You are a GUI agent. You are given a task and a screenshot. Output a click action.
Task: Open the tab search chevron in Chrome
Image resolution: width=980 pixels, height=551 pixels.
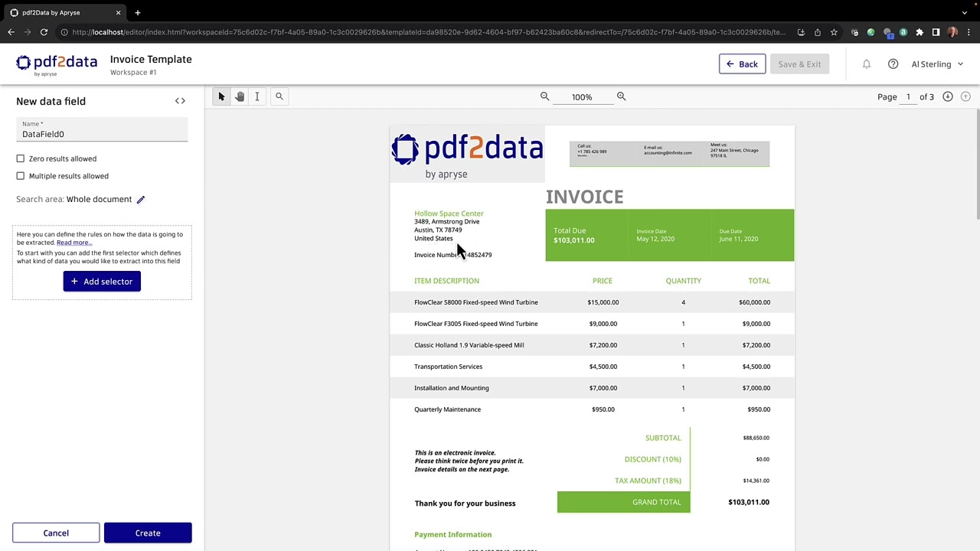pos(965,13)
